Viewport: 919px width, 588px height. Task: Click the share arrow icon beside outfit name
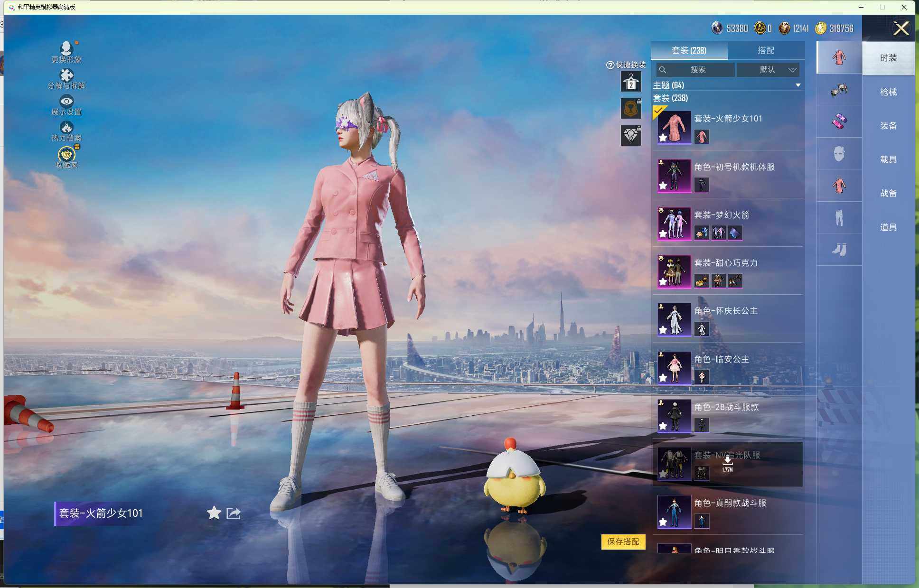point(234,513)
